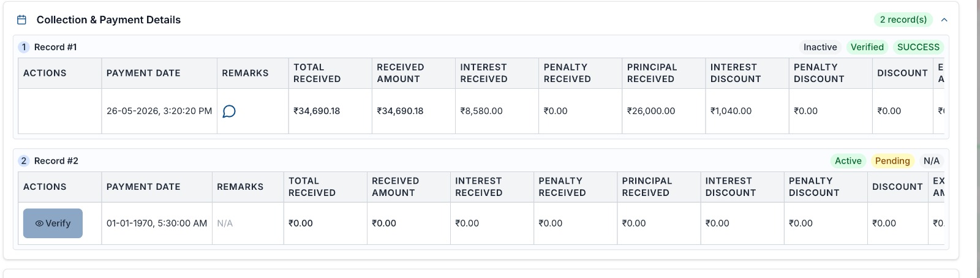The height and width of the screenshot is (278, 980).
Task: Click the ₹26,000.00 Principal Received value
Action: tap(651, 111)
